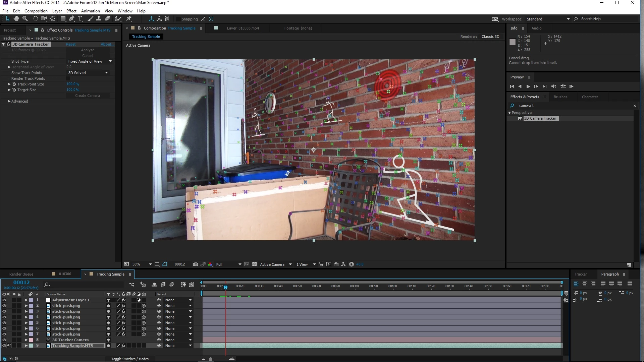Select the Rotation tool
Screen dimensions: 644x362
[35, 19]
